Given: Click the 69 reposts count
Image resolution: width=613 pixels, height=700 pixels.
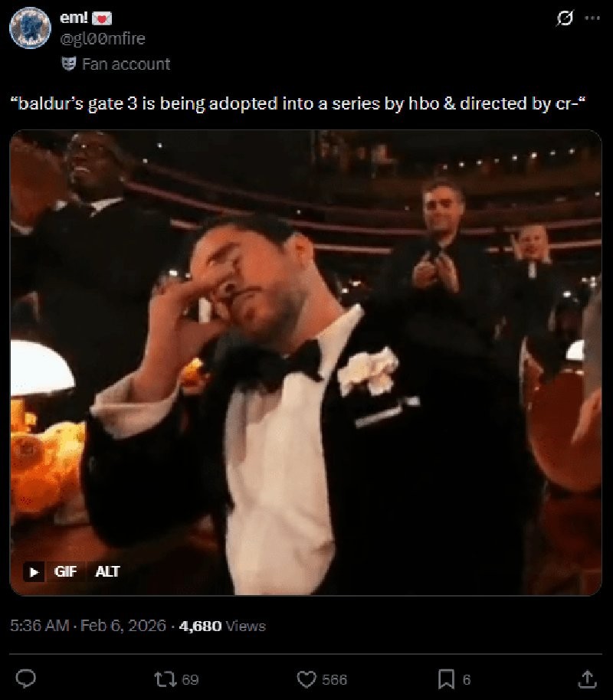Looking at the screenshot, I should coord(190,679).
